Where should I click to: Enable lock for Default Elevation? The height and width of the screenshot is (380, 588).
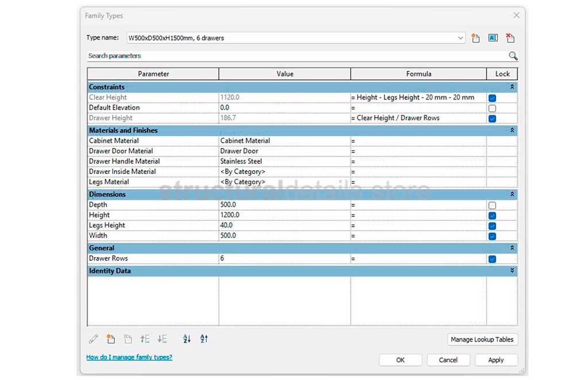(x=492, y=108)
